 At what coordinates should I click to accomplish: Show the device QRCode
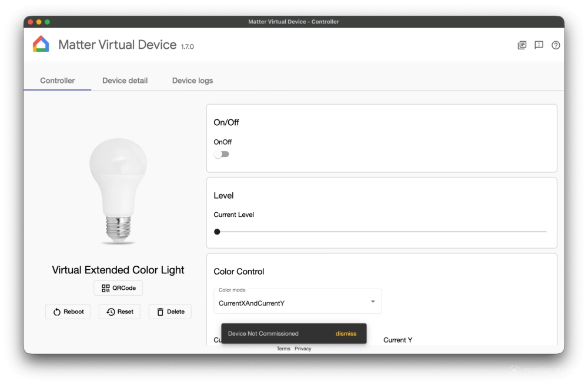[118, 288]
